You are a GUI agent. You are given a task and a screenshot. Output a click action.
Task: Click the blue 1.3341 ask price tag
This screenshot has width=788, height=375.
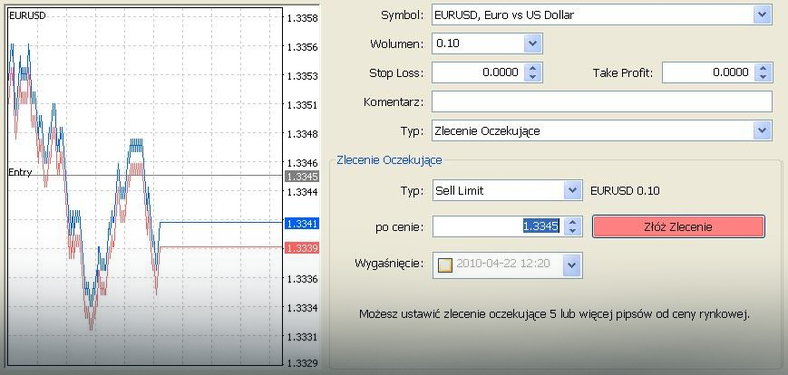[302, 223]
